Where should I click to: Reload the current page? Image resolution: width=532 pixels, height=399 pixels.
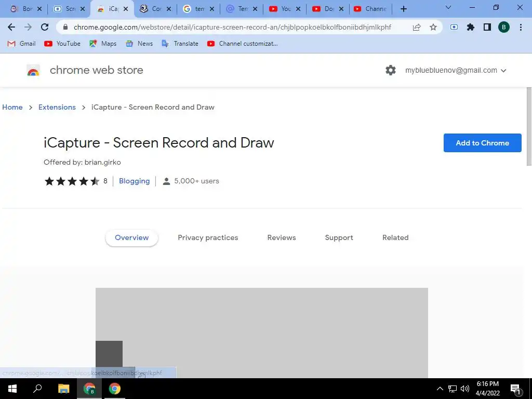click(45, 27)
